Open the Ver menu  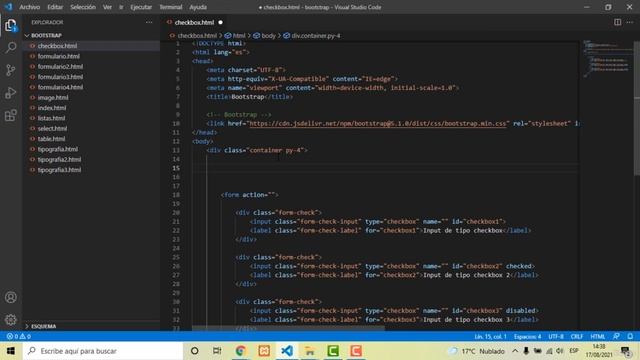pos(107,7)
